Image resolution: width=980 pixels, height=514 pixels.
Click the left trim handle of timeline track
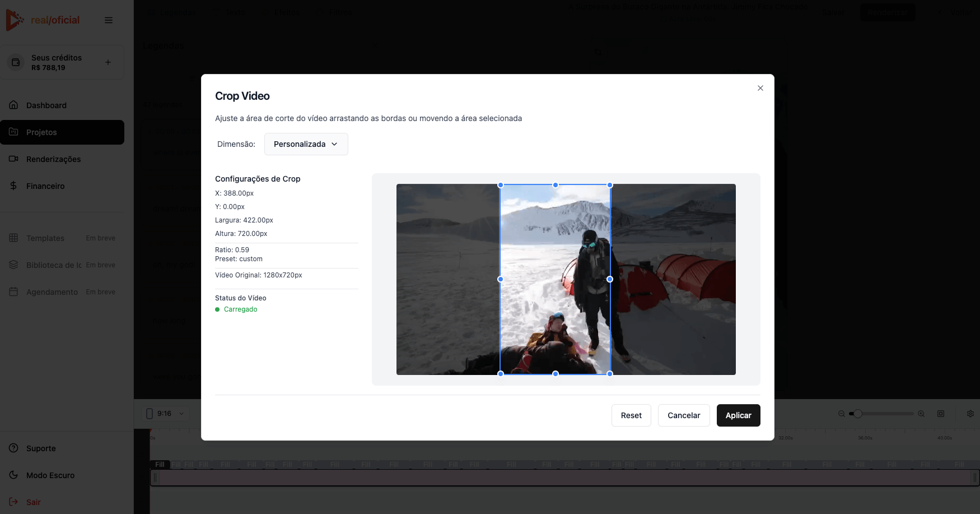155,478
